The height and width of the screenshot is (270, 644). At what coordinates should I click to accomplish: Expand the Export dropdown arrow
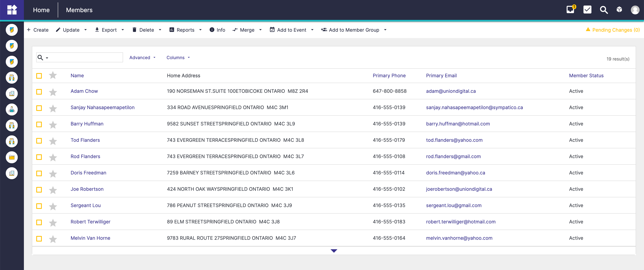pyautogui.click(x=123, y=30)
